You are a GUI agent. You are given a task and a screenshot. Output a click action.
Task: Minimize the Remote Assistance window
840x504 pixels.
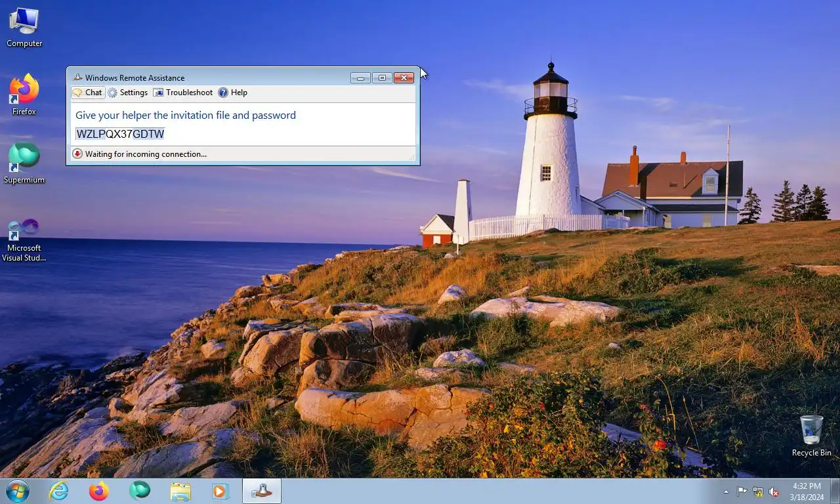coord(360,77)
